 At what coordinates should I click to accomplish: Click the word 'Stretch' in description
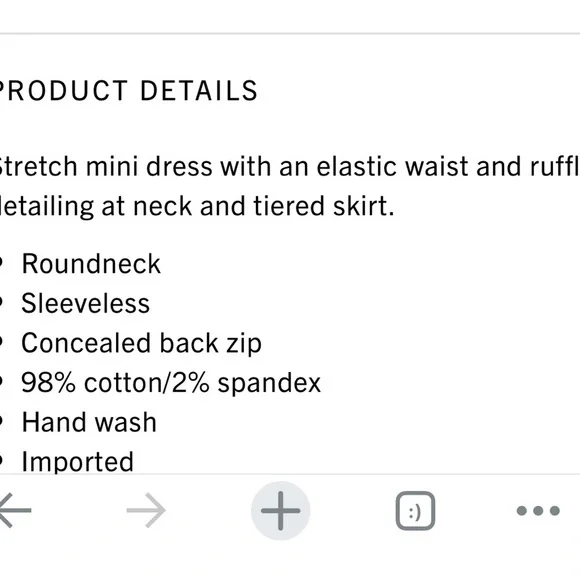click(38, 166)
